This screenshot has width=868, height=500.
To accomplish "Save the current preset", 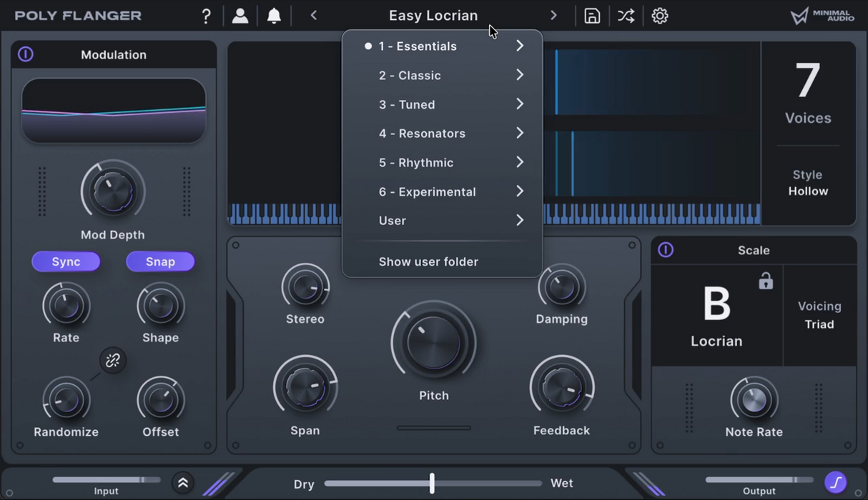I will 591,15.
